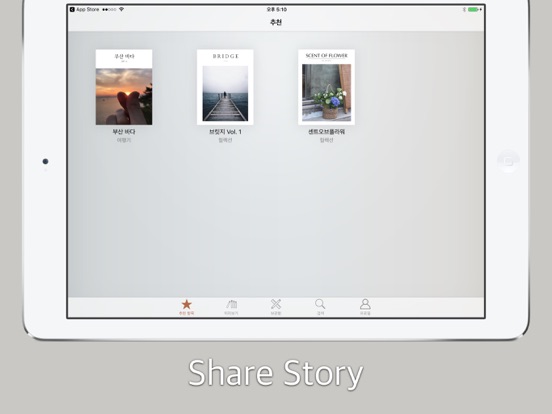Open the 부산 바다 sunset book cover
Image resolution: width=552 pixels, height=414 pixels.
tap(124, 87)
